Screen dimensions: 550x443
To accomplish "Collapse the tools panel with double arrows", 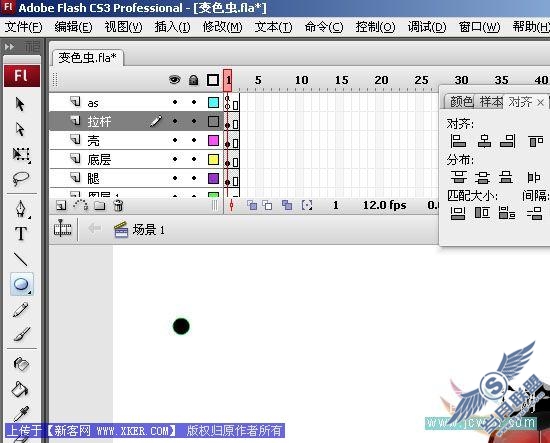I will 9,46.
